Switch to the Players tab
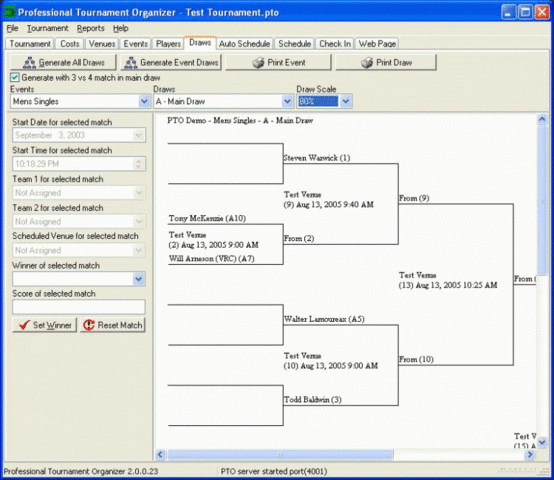The image size is (554, 480). (168, 44)
